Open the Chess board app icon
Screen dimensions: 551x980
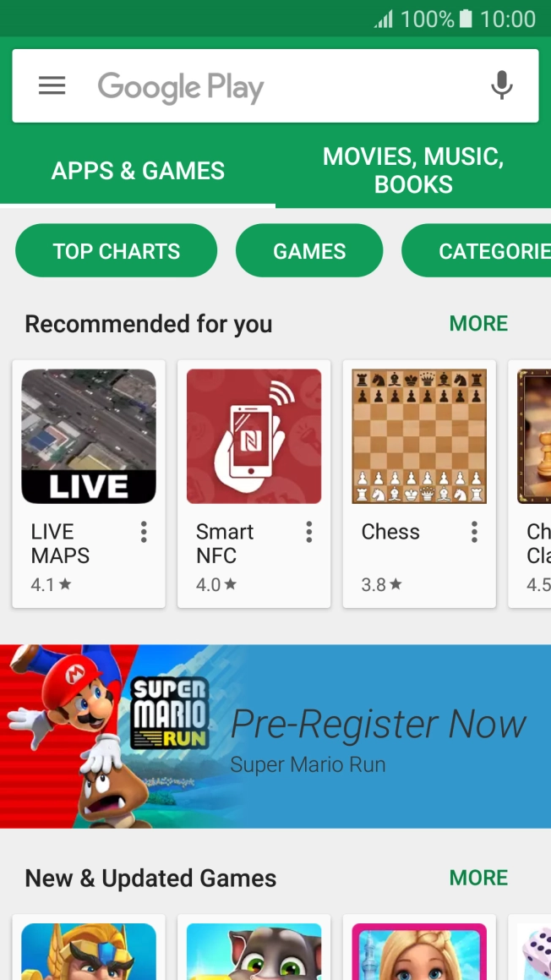419,436
